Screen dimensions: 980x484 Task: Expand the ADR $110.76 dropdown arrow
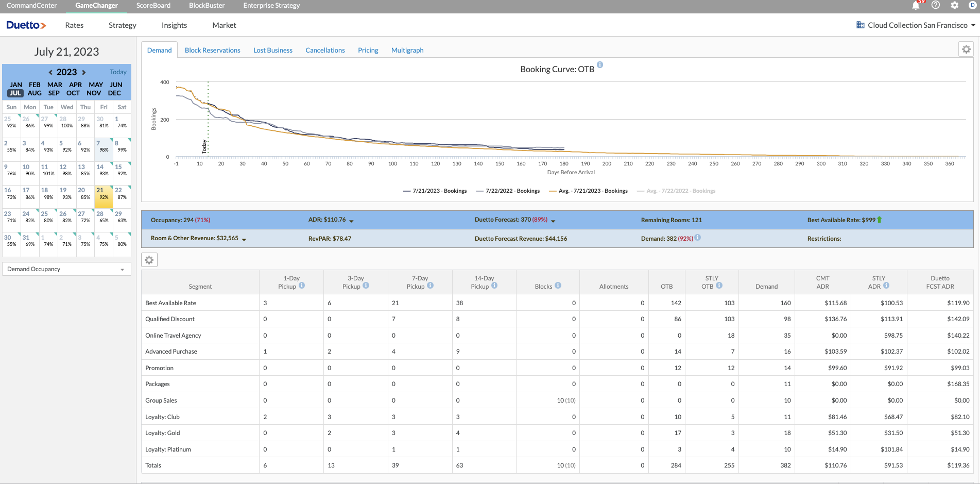[351, 221]
